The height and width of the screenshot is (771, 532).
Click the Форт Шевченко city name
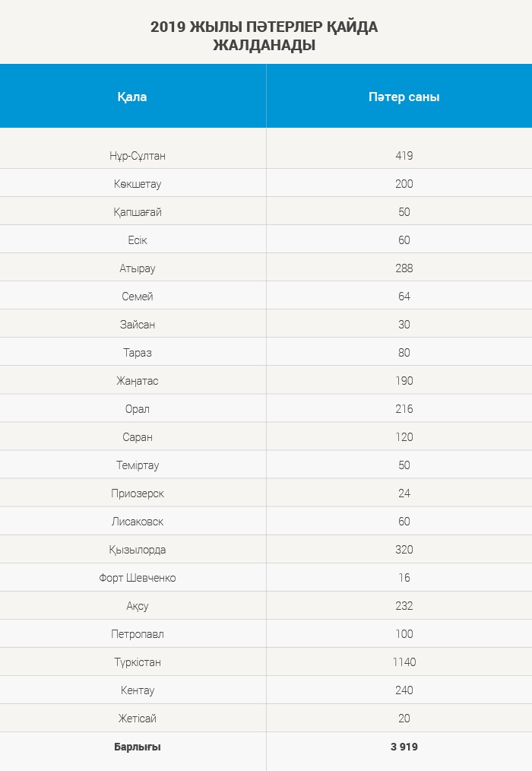[137, 578]
